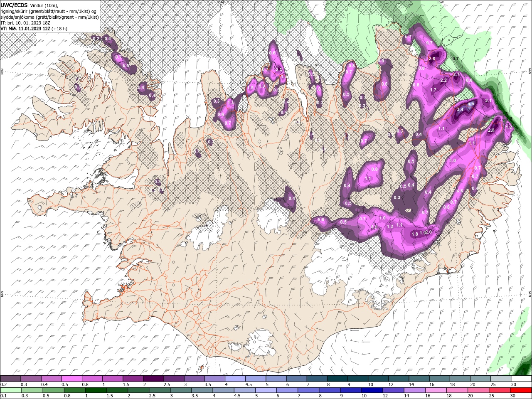The height and width of the screenshot is (399, 532).
Task: Click the '(+18 h)' forecast offset
Action: [x=59, y=29]
